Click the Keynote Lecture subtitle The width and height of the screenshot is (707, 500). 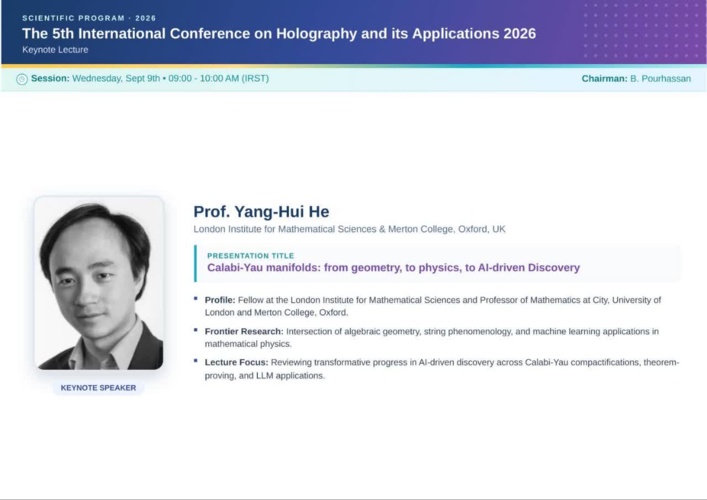[x=55, y=50]
